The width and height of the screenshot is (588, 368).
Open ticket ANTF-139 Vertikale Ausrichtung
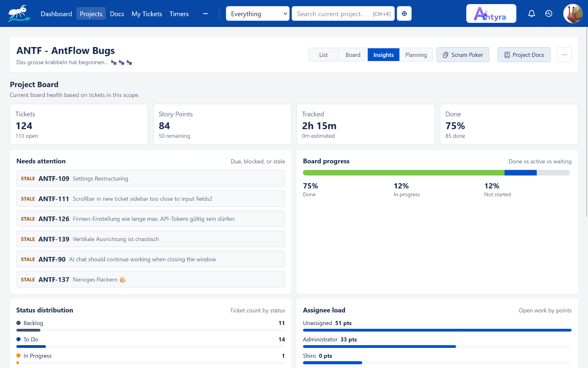click(x=150, y=239)
